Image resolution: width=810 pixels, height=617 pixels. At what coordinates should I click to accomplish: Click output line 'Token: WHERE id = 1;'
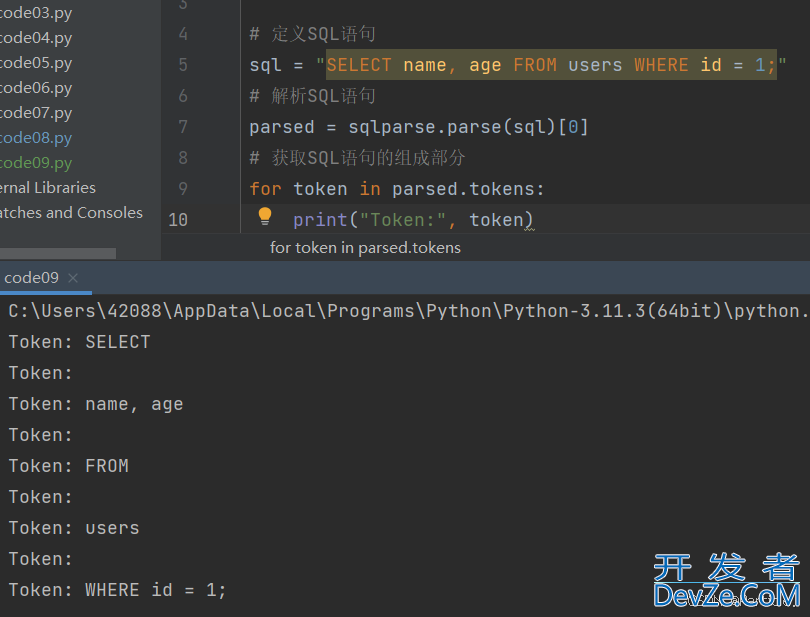(117, 590)
